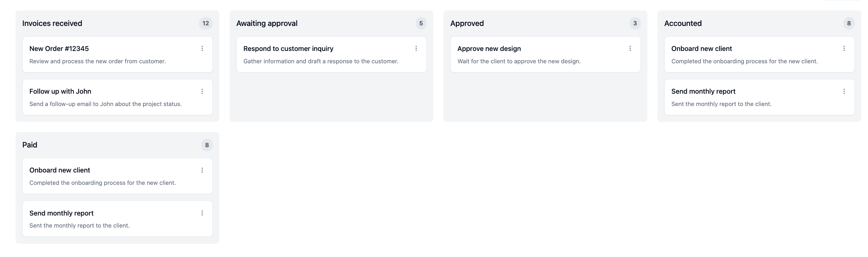868x257 pixels.
Task: Click three-dot menu on Respond to customer inquiry
Action: click(x=416, y=48)
